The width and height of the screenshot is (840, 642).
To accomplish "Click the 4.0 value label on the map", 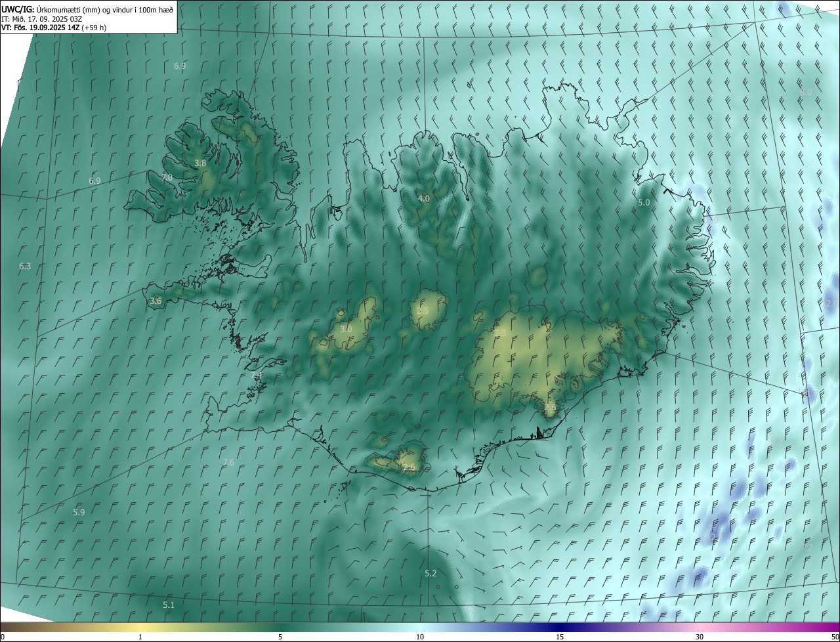I will (424, 198).
